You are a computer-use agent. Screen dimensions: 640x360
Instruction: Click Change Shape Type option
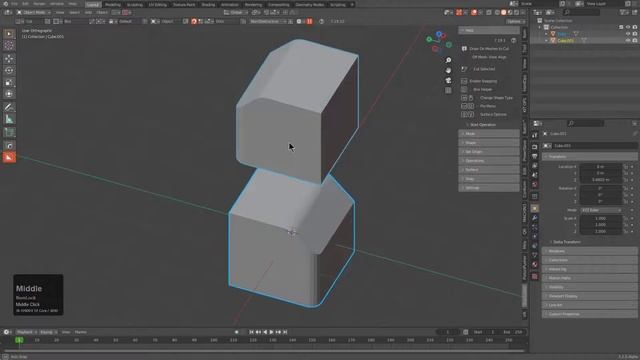tap(496, 98)
